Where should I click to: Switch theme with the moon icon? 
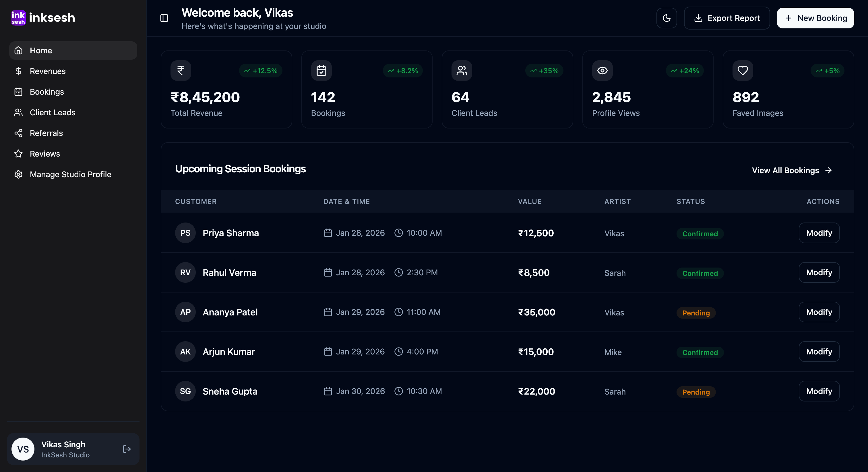tap(666, 18)
